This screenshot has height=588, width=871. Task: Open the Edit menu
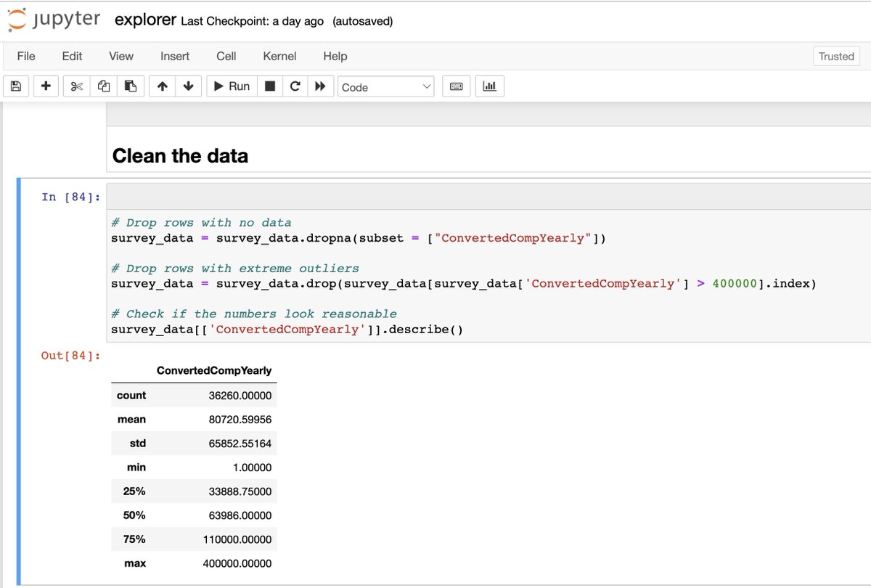72,56
